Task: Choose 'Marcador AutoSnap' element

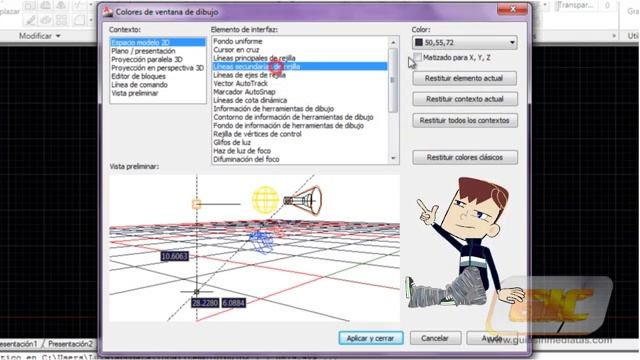Action: tap(244, 92)
